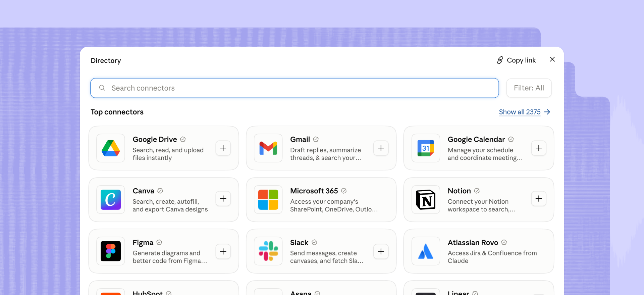Click the verified badge next to Figma
Image resolution: width=644 pixels, height=295 pixels.
[x=159, y=242]
